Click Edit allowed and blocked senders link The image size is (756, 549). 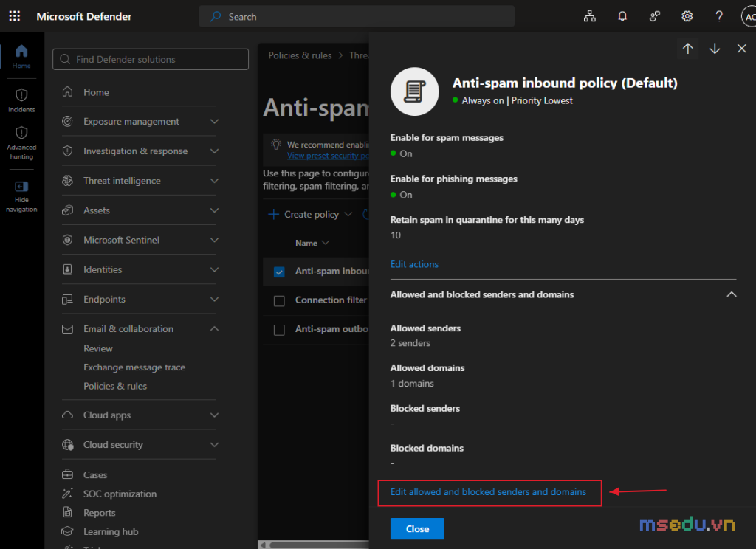coord(488,492)
